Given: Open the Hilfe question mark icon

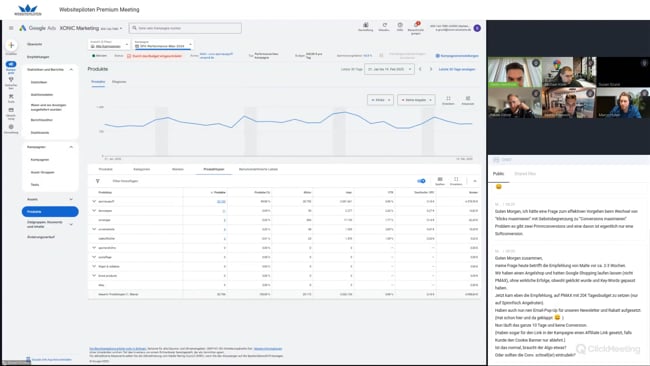Looking at the screenshot, I should [400, 25].
